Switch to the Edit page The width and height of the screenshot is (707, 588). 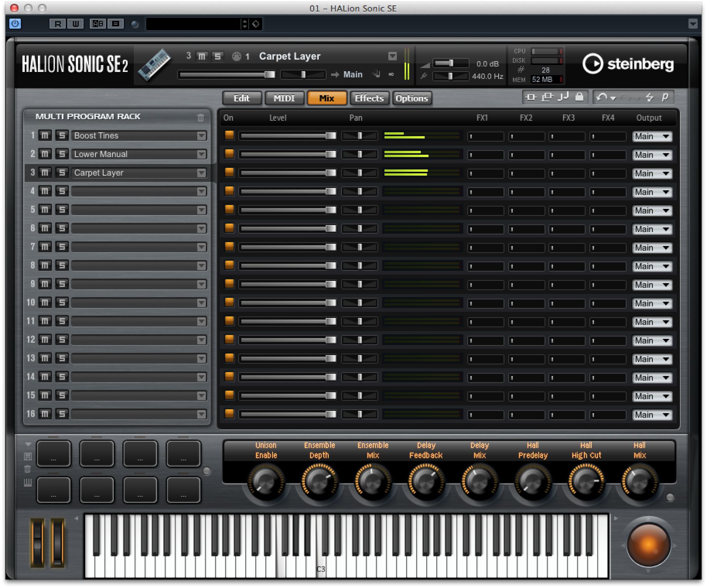[242, 98]
